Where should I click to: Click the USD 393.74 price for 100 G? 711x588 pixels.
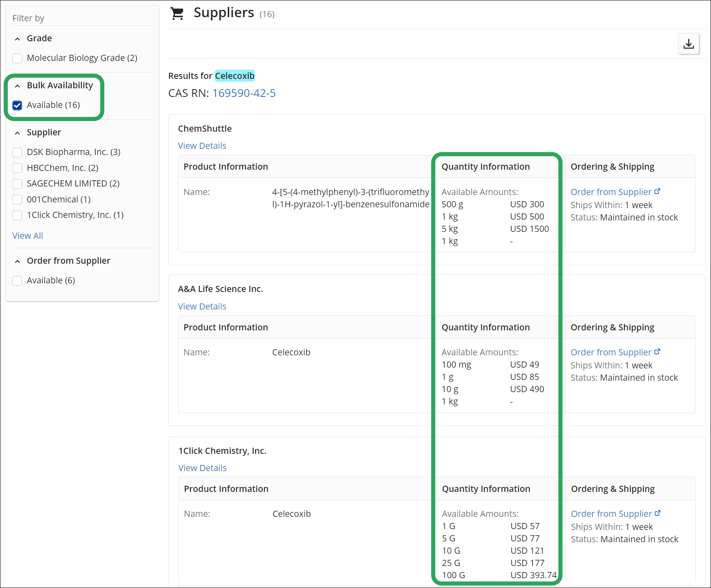(533, 575)
